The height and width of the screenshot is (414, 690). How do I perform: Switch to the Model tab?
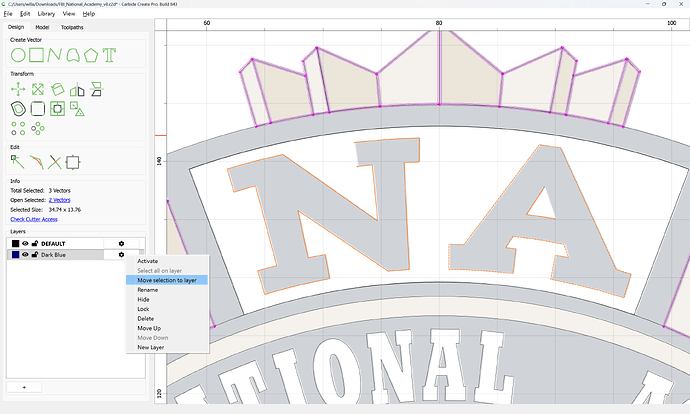click(x=42, y=27)
